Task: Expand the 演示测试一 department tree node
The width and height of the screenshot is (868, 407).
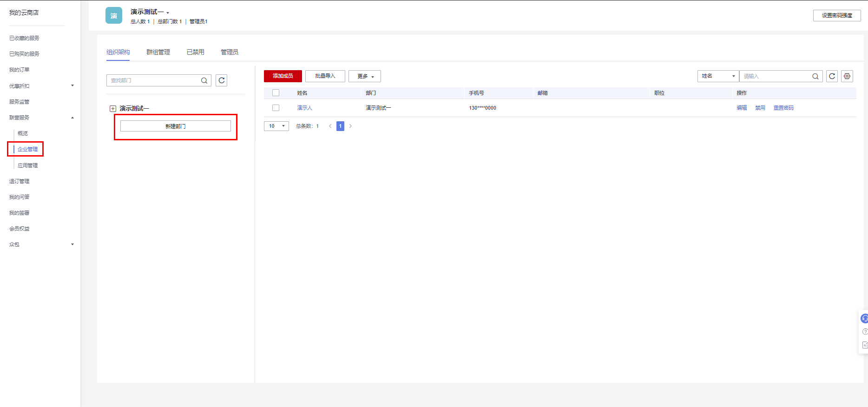Action: [x=112, y=109]
